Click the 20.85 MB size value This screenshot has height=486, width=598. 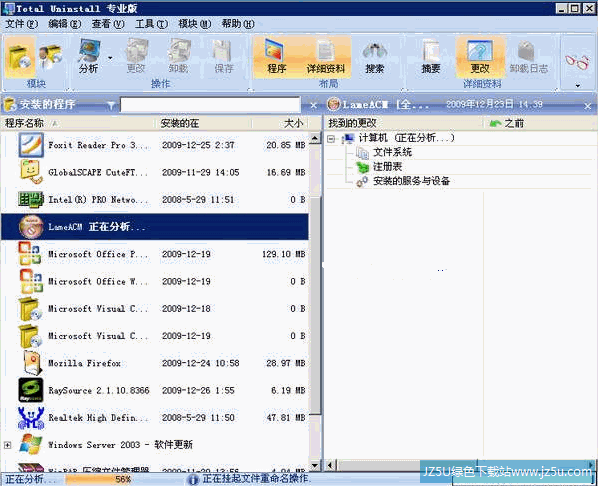click(286, 145)
